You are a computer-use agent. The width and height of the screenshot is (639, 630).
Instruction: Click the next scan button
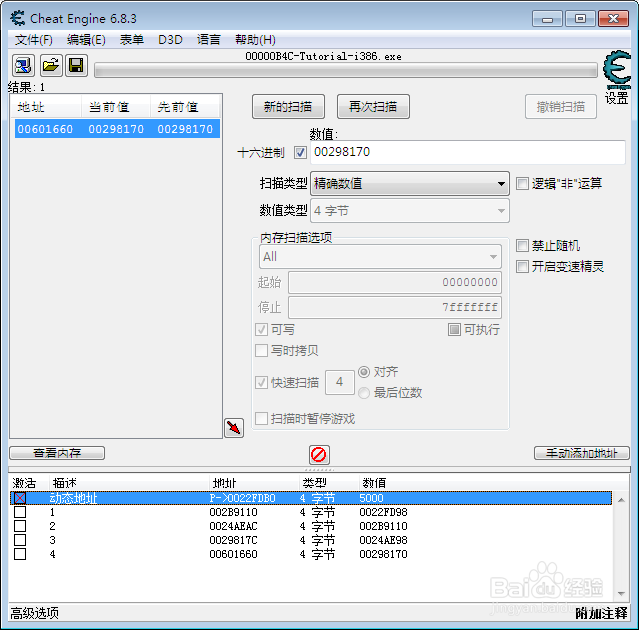tap(373, 107)
